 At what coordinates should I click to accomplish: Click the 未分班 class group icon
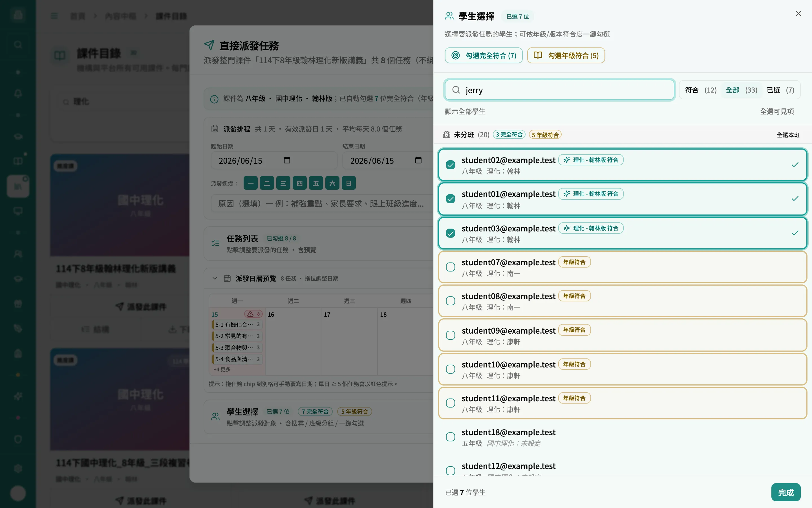[x=447, y=135]
